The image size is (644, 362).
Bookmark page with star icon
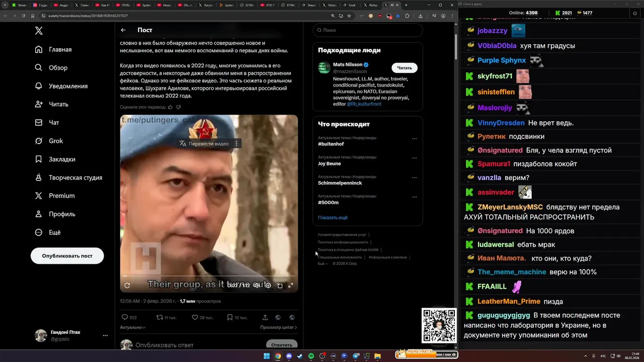click(349, 16)
